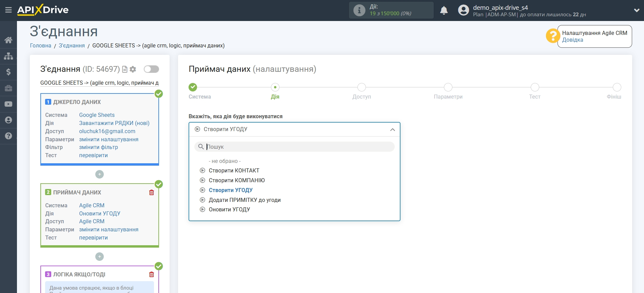Go to Доступ step
Viewport: 644px width, 293px height.
pos(362,87)
